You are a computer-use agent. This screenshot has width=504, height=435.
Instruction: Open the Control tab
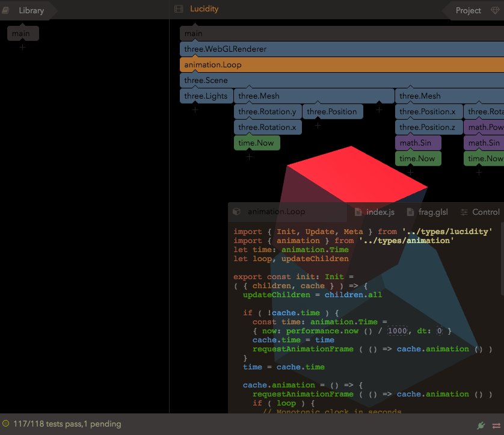coord(486,212)
